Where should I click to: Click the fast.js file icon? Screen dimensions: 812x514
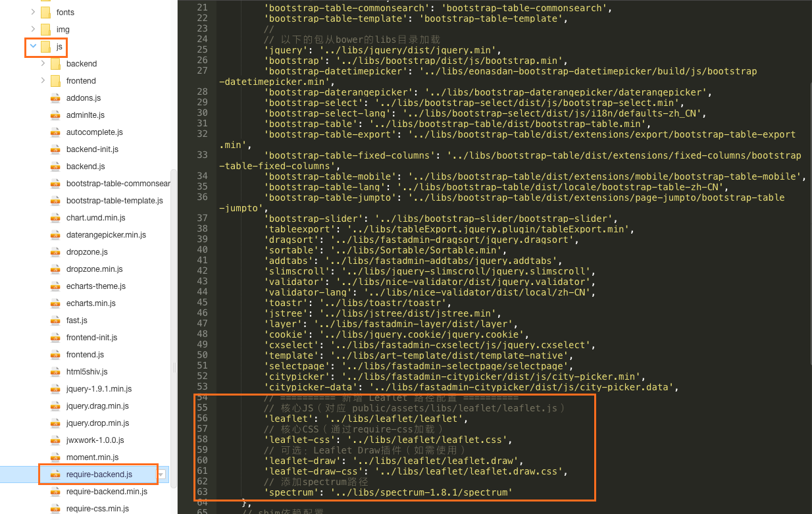click(x=55, y=320)
